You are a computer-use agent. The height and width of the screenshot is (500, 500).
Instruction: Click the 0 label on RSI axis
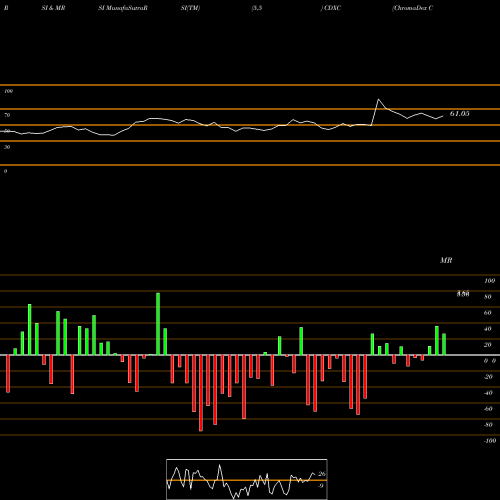pyautogui.click(x=5, y=171)
